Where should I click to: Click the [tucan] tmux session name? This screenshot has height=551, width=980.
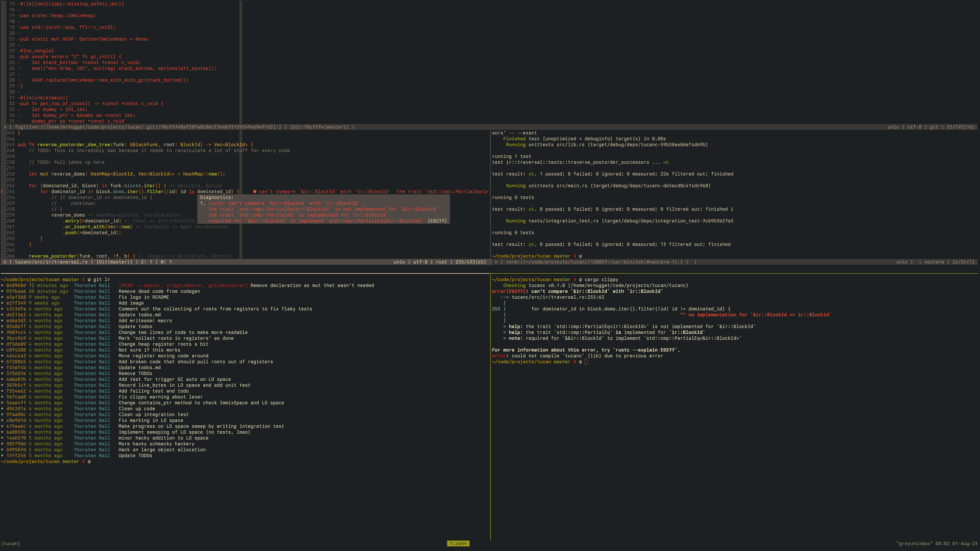coord(11,543)
